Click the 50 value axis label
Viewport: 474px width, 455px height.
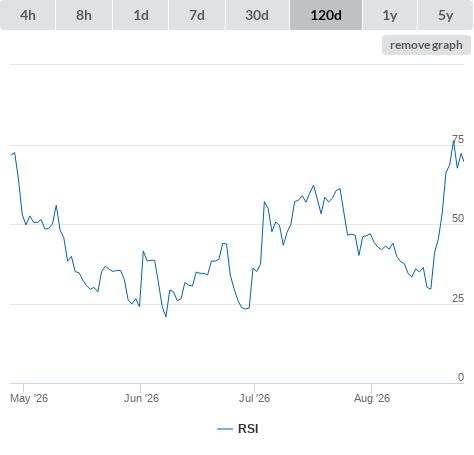[458, 218]
